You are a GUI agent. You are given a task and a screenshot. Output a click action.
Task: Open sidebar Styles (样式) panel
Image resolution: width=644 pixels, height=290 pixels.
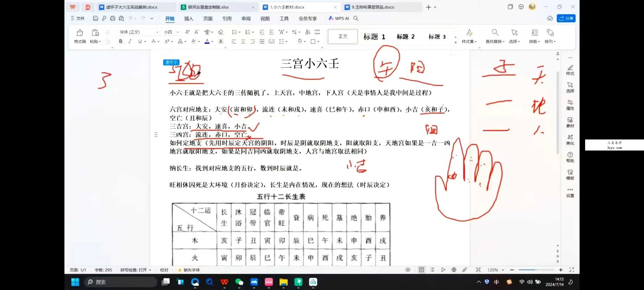pyautogui.click(x=570, y=70)
